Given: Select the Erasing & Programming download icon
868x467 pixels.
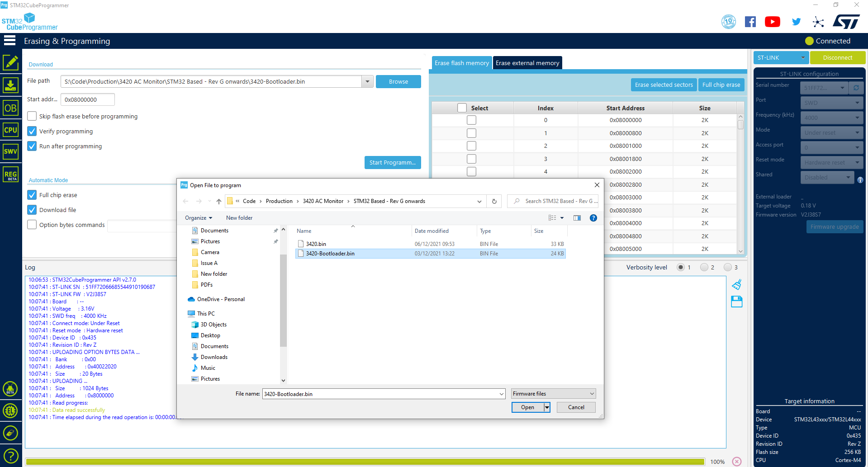Looking at the screenshot, I should point(10,85).
